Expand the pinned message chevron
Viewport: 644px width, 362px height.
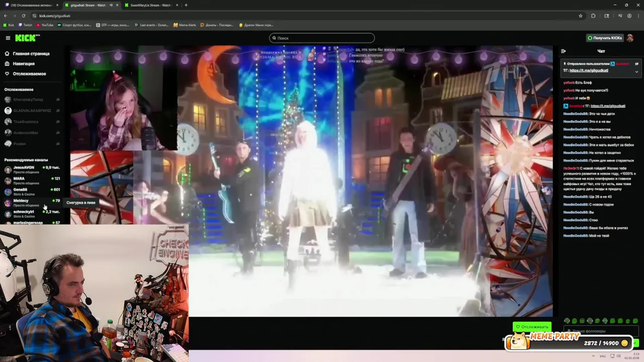pyautogui.click(x=636, y=71)
